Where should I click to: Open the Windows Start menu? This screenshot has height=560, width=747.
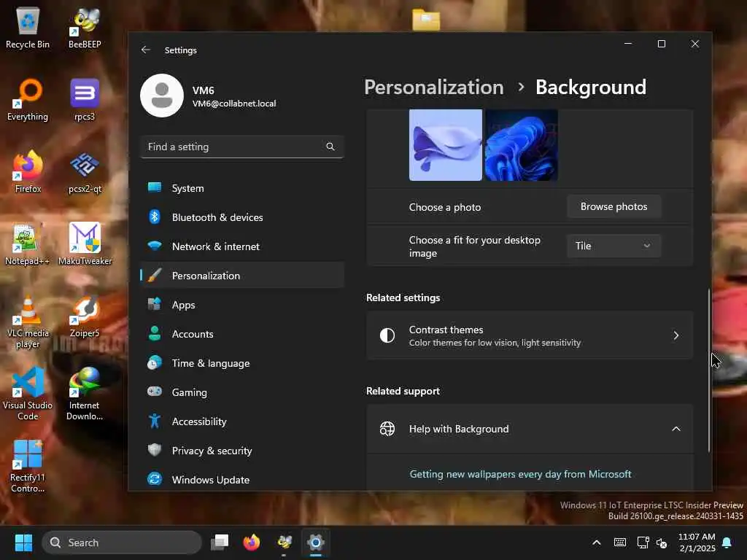[x=23, y=542]
